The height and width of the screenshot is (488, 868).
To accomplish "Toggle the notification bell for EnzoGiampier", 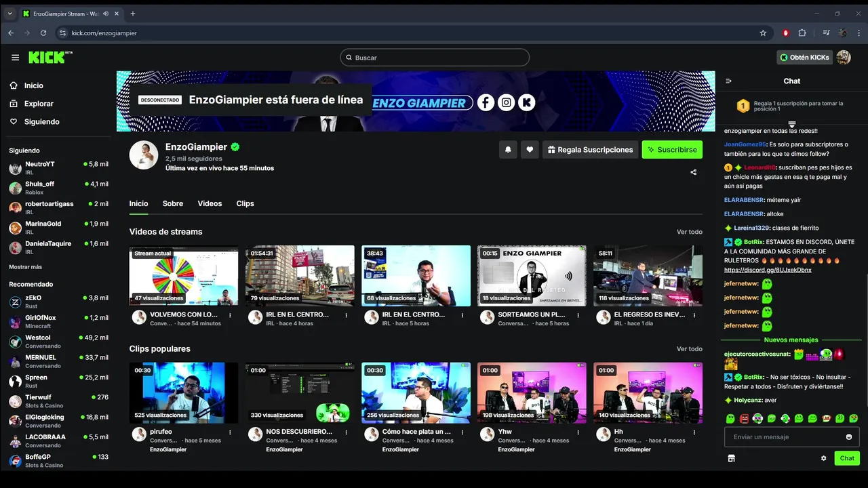I will click(x=508, y=150).
